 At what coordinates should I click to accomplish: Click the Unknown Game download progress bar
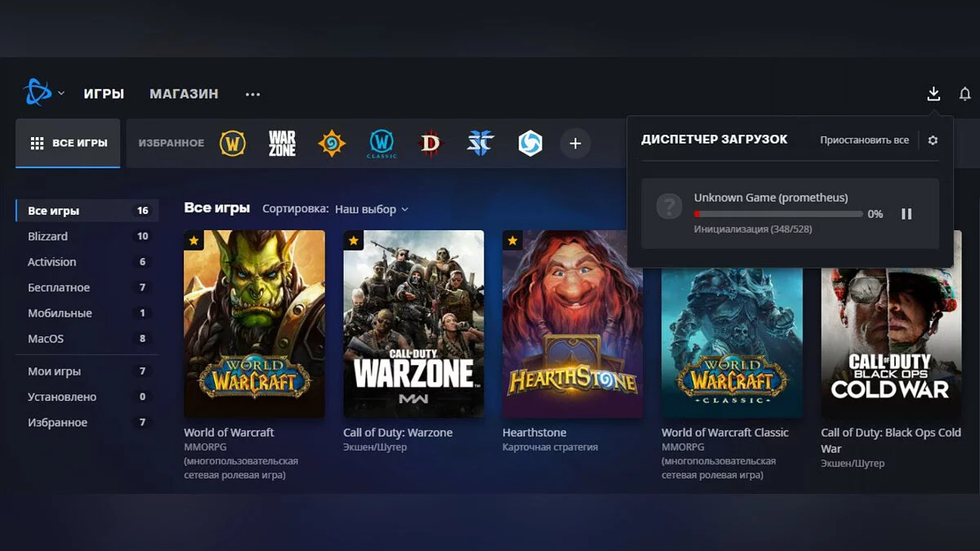pyautogui.click(x=778, y=214)
